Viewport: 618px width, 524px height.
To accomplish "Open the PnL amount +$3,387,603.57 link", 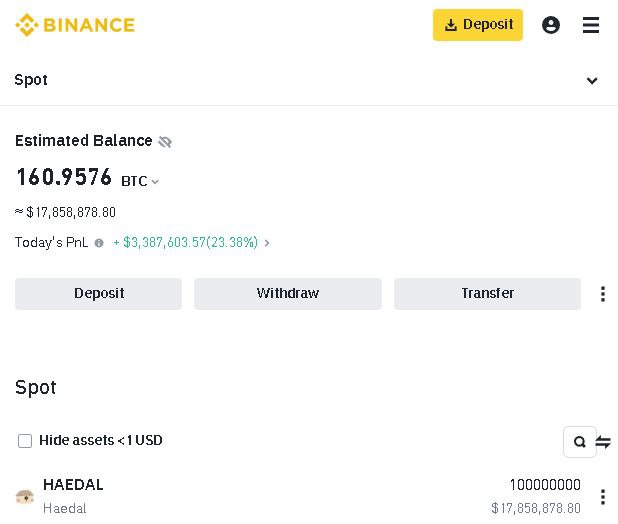I will 185,242.
